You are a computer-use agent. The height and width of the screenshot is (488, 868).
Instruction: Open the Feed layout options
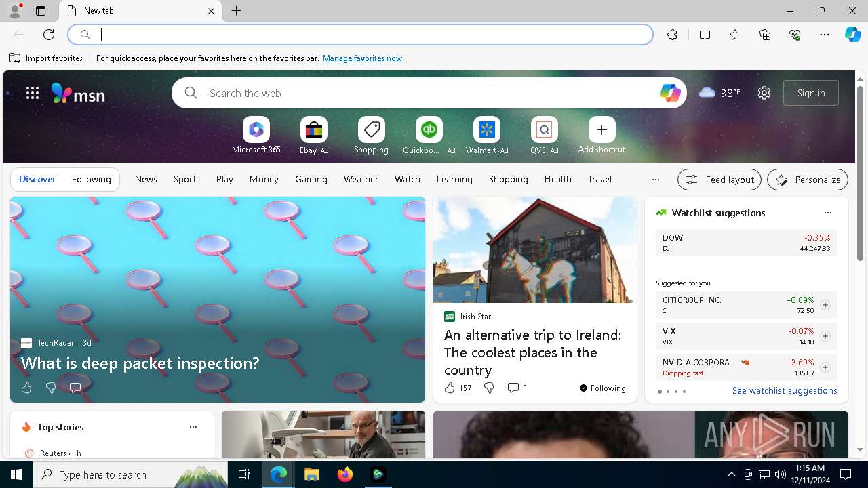tap(719, 180)
